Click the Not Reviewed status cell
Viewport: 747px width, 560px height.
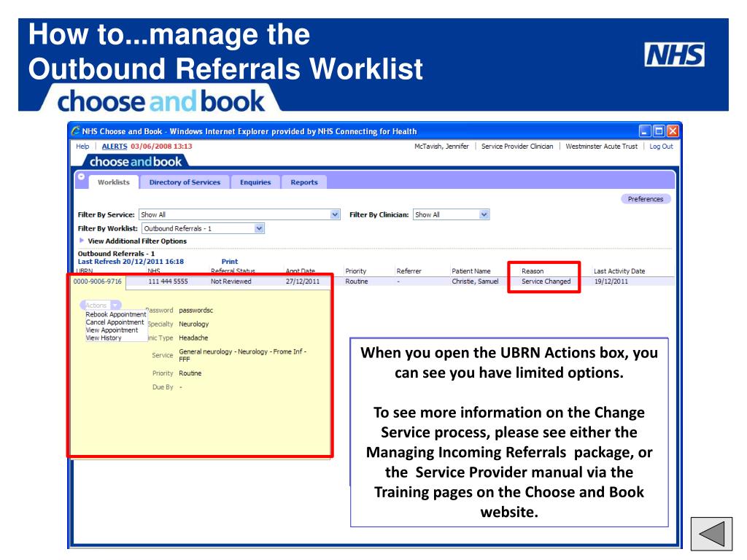pyautogui.click(x=231, y=281)
